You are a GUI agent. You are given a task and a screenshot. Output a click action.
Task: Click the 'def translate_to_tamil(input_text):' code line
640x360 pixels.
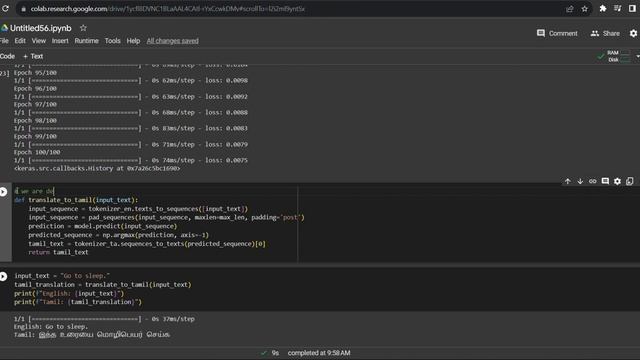pyautogui.click(x=76, y=200)
